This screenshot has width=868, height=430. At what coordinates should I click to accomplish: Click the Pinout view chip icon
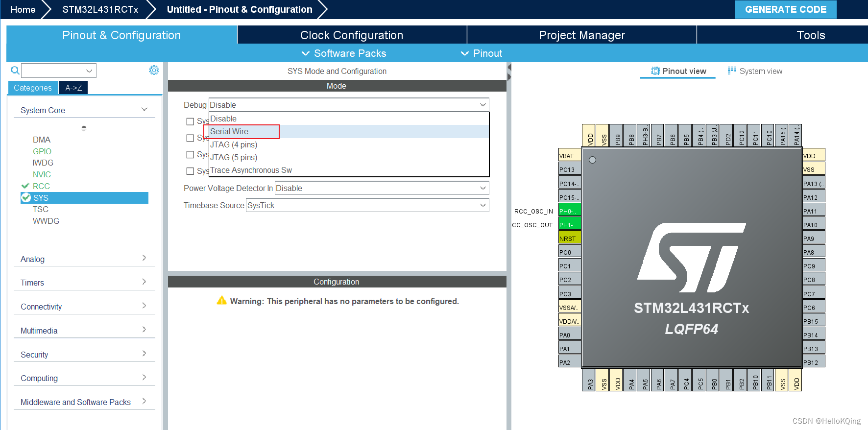point(655,71)
